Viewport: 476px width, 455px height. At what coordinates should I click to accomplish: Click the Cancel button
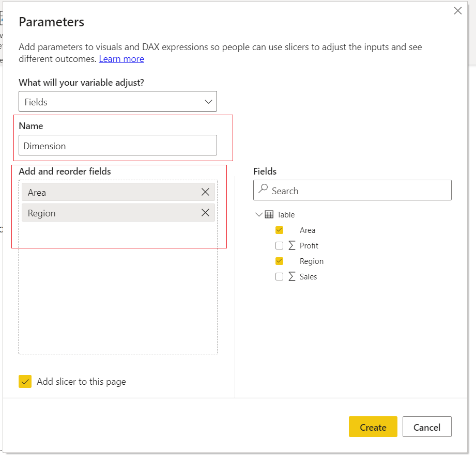(x=427, y=427)
